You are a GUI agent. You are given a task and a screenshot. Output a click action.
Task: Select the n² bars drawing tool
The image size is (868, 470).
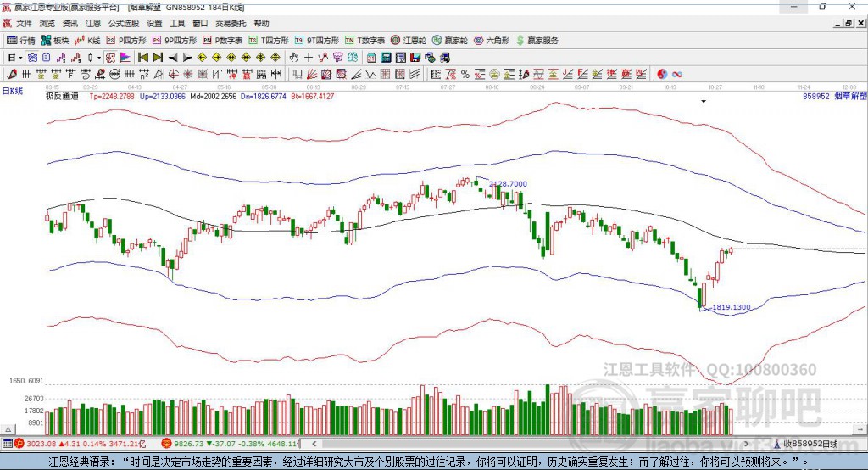[x=144, y=75]
